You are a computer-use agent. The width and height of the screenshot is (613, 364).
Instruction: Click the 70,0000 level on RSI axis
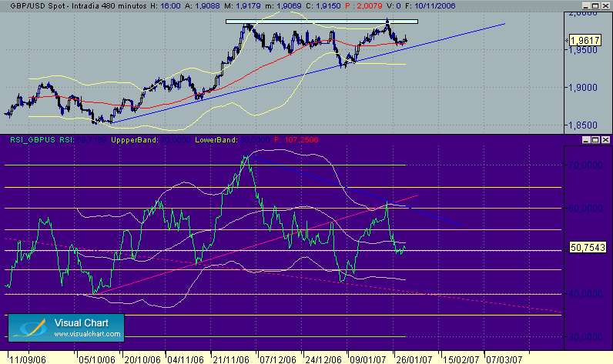coord(585,165)
